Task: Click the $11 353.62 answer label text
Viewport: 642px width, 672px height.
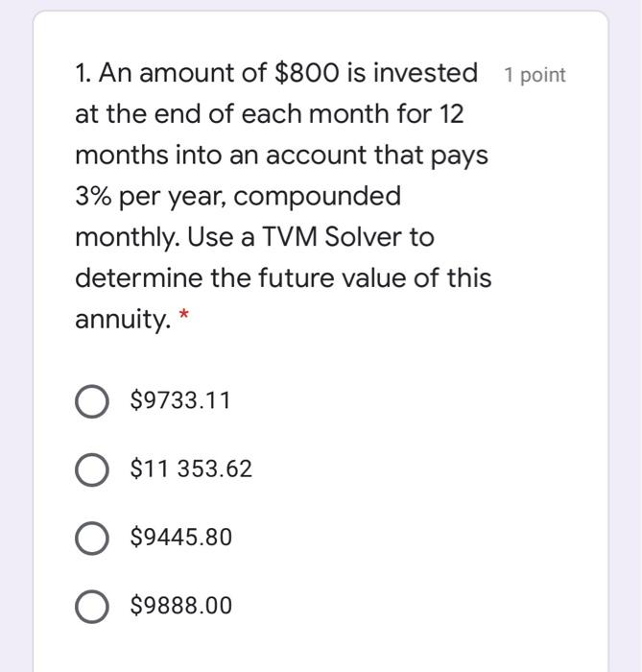Action: coord(191,468)
